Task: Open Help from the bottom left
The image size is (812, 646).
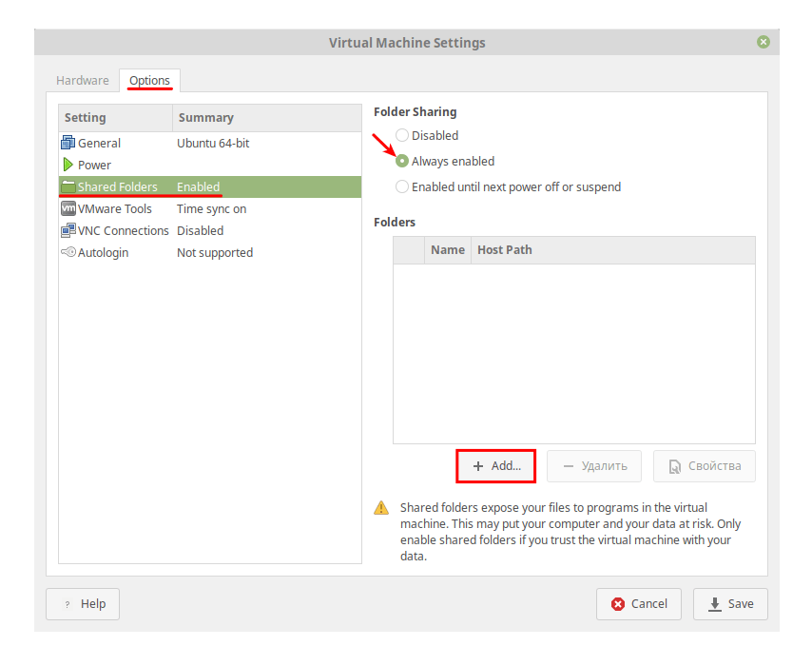Action: (83, 603)
